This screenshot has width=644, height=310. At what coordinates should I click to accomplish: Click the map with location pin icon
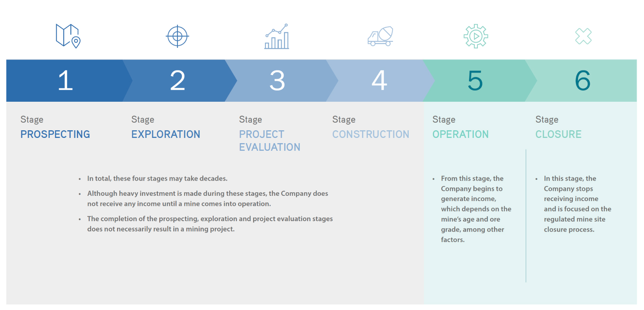(68, 36)
